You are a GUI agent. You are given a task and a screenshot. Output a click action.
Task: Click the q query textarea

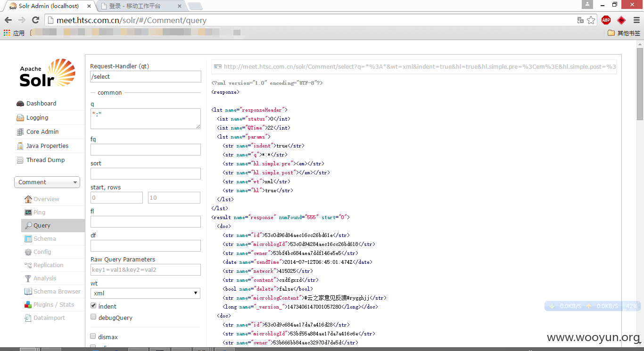[x=146, y=119]
